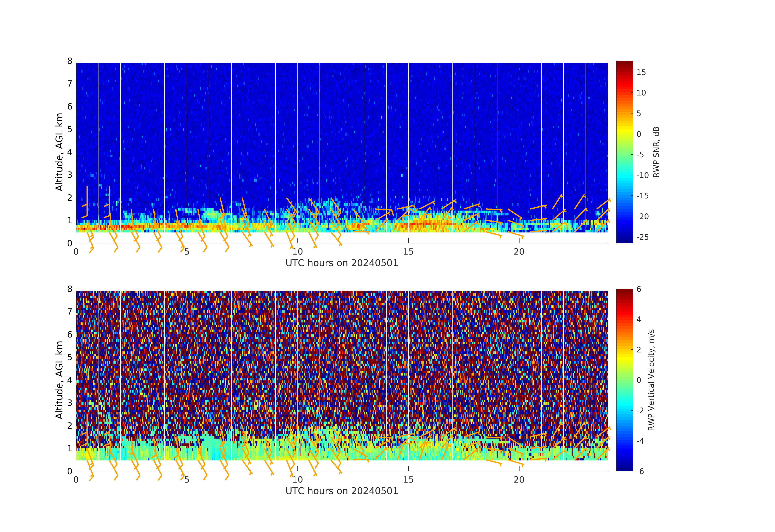Click the x-axis tick '5' on the SNR plot

[x=187, y=252]
